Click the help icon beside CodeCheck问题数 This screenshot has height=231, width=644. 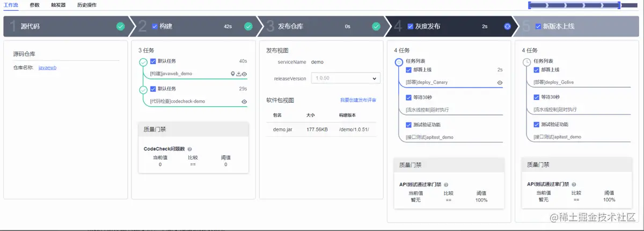click(189, 149)
